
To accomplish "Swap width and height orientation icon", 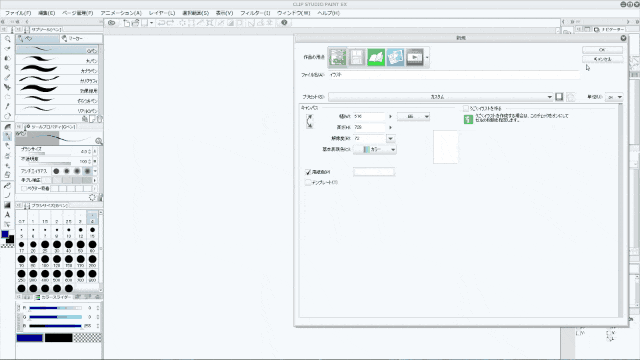I will click(x=309, y=121).
